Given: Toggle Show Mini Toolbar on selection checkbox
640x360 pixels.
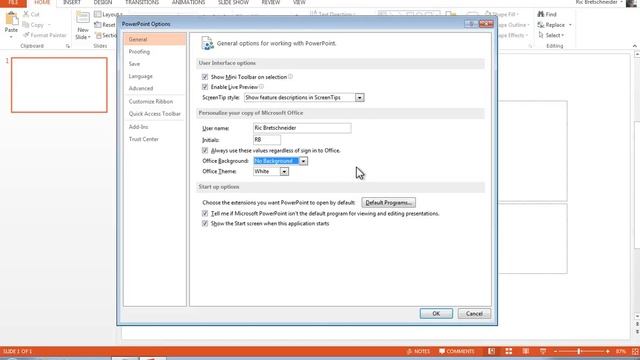Looking at the screenshot, I should point(205,77).
